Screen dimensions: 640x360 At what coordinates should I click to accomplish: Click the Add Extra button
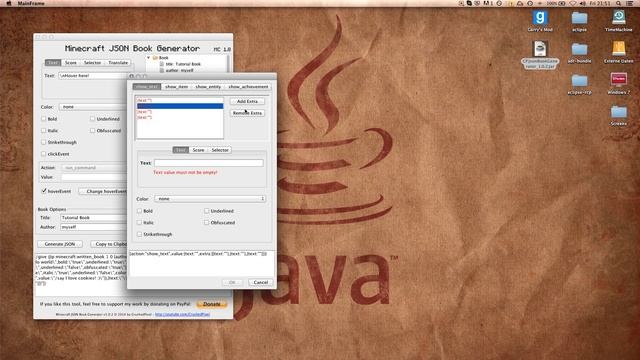click(x=247, y=101)
